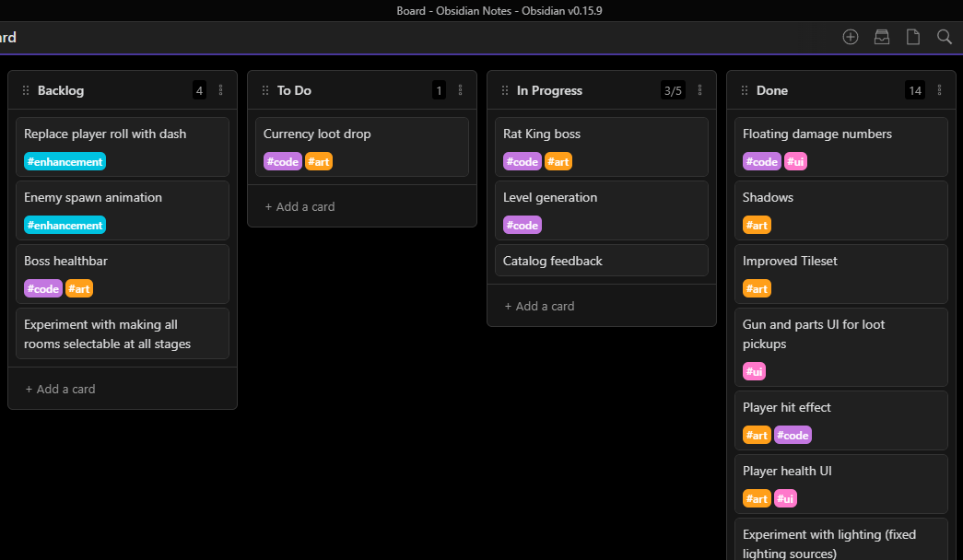Click Add a card under In Progress
This screenshot has height=560, width=963.
click(x=539, y=305)
